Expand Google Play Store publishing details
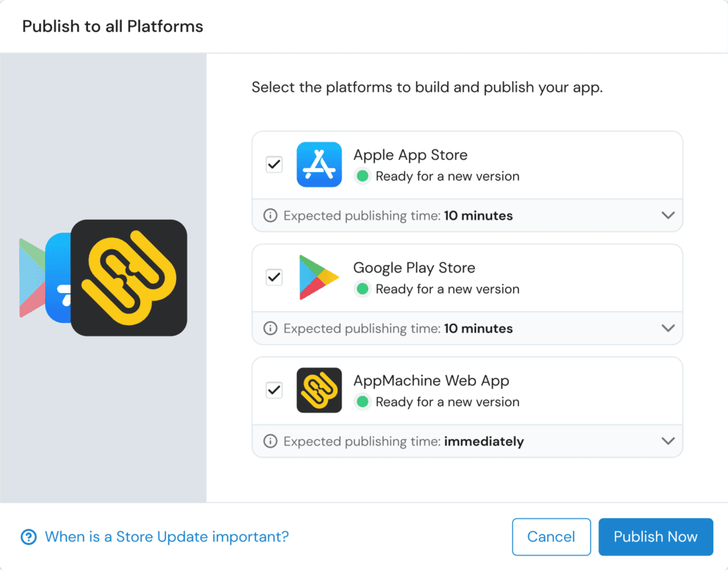Viewport: 728px width, 570px height. tap(667, 328)
